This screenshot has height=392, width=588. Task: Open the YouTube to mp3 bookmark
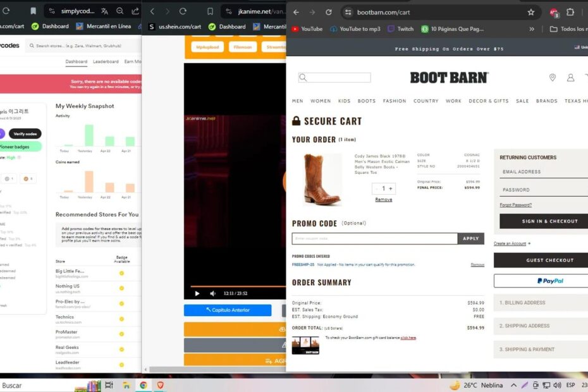point(355,29)
